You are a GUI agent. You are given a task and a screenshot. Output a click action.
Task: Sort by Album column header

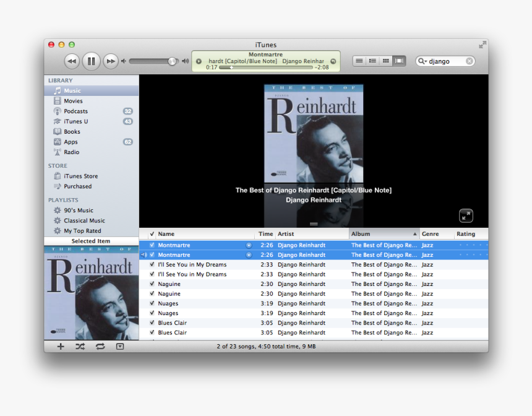[384, 233]
